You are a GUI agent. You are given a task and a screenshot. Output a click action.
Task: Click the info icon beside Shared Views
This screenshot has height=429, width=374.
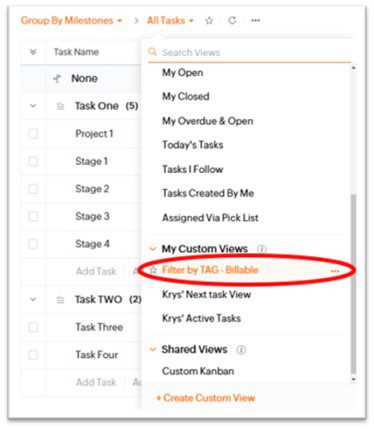[x=241, y=350]
